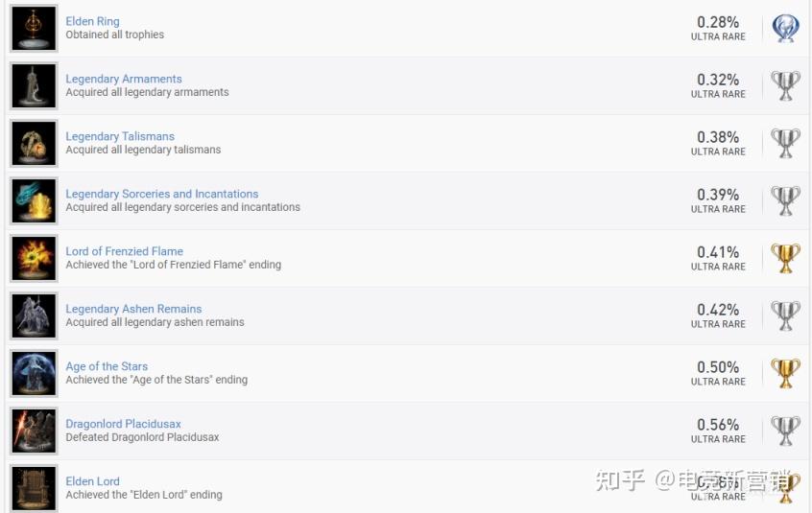Screen dimensions: 812x513
Task: Click gold trophy icon for Age of the Stars
Action: [x=785, y=373]
